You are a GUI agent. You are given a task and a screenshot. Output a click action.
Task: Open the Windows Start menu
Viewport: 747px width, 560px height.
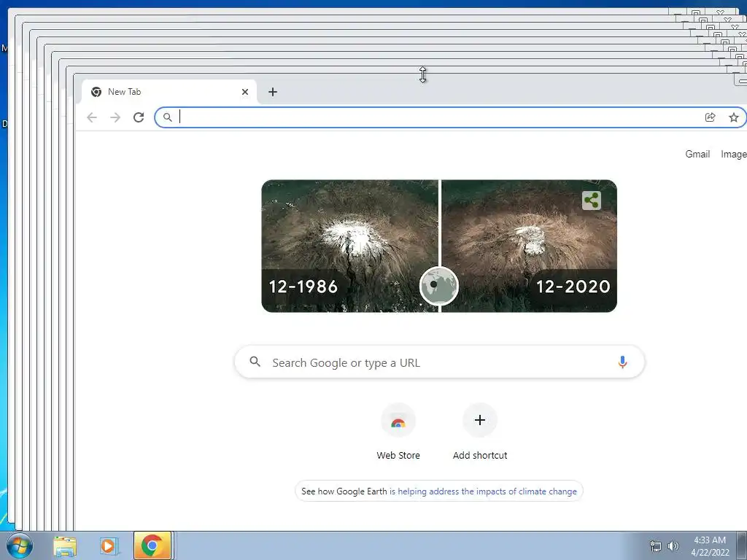[20, 545]
